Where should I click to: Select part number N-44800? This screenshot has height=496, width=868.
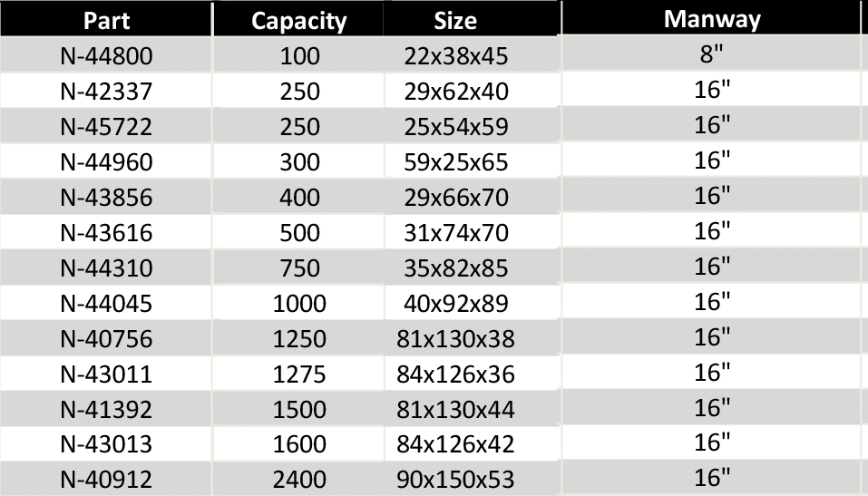click(107, 56)
